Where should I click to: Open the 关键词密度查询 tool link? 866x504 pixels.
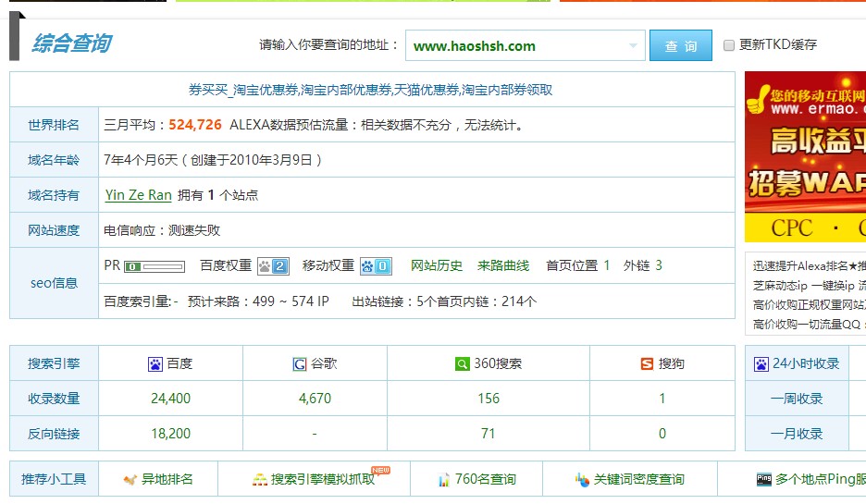tap(639, 479)
